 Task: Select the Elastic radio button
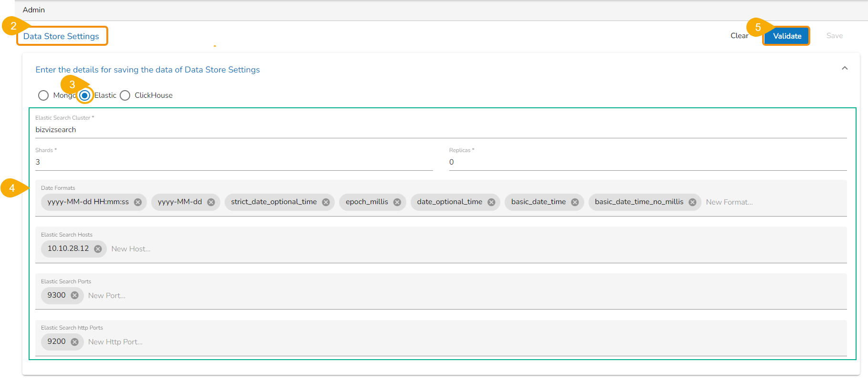85,95
